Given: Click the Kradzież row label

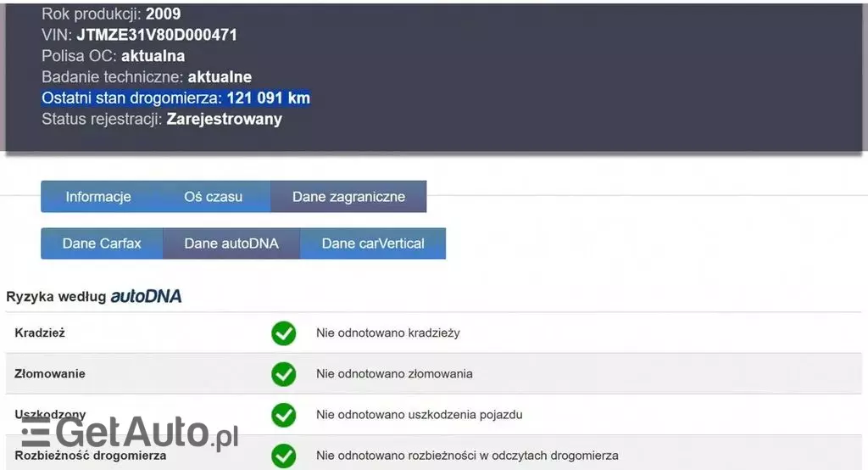Looking at the screenshot, I should tap(40, 333).
